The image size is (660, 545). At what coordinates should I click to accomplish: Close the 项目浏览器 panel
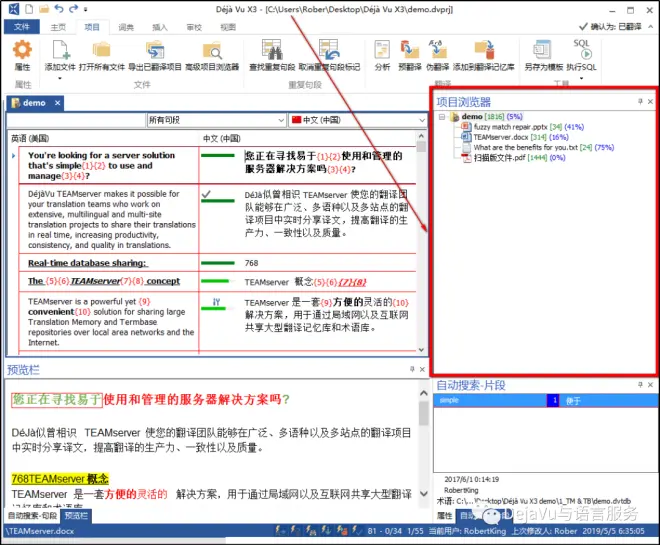click(650, 101)
